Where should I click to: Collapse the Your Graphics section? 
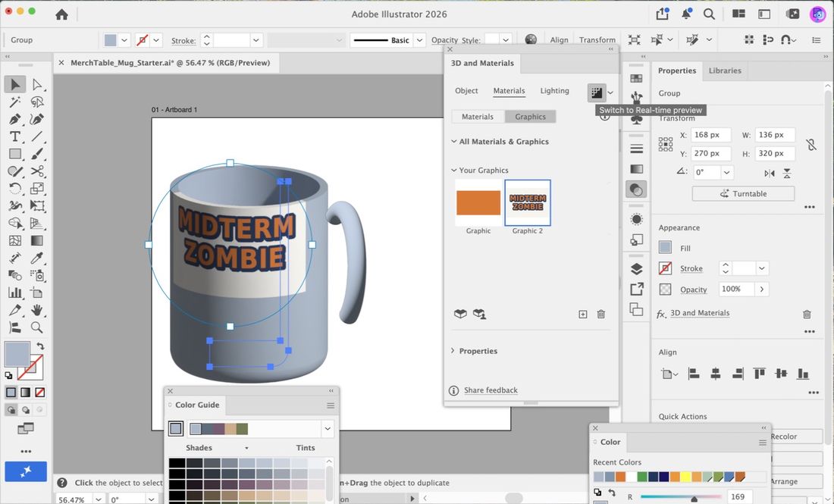453,170
